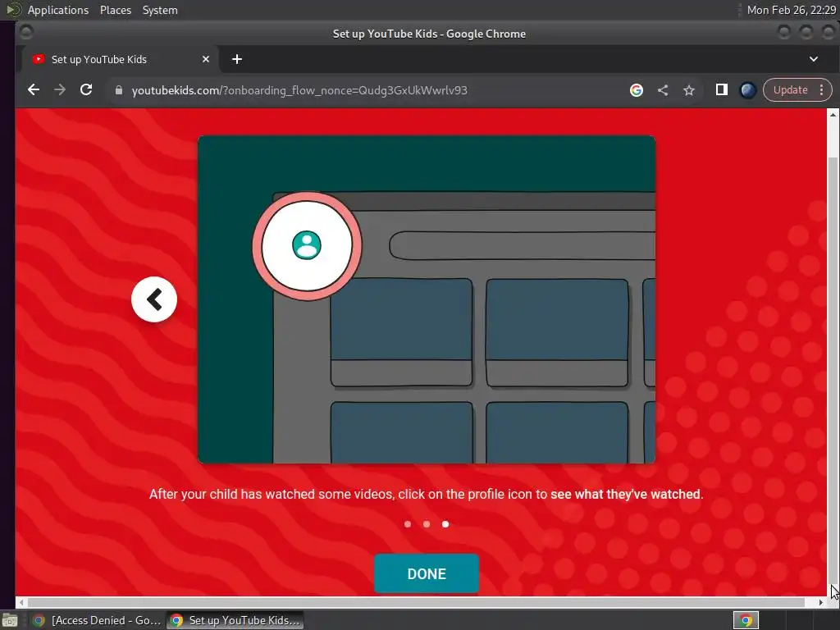Select the first carousel dot indicator
This screenshot has width=840, height=630.
coord(408,524)
